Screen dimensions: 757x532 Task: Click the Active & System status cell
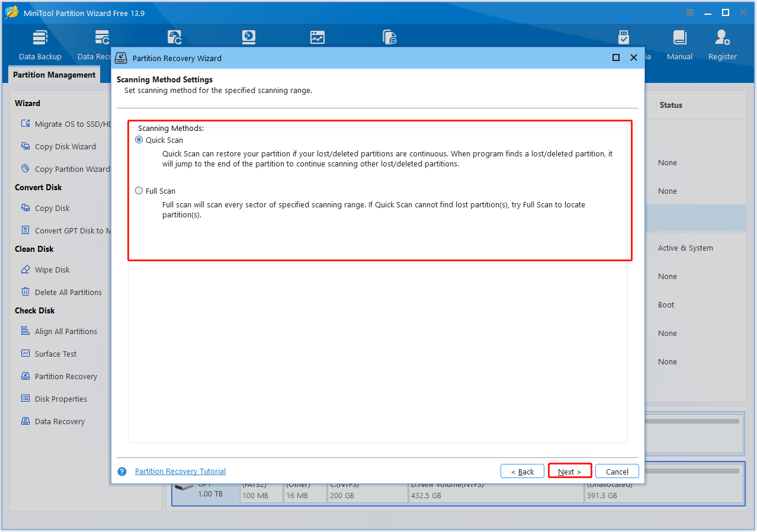(x=685, y=248)
